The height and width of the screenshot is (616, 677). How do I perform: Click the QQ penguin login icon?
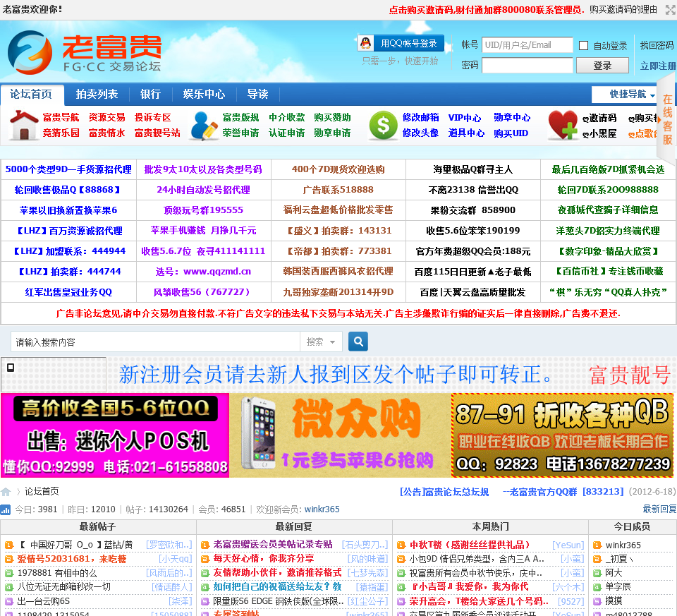pyautogui.click(x=366, y=43)
